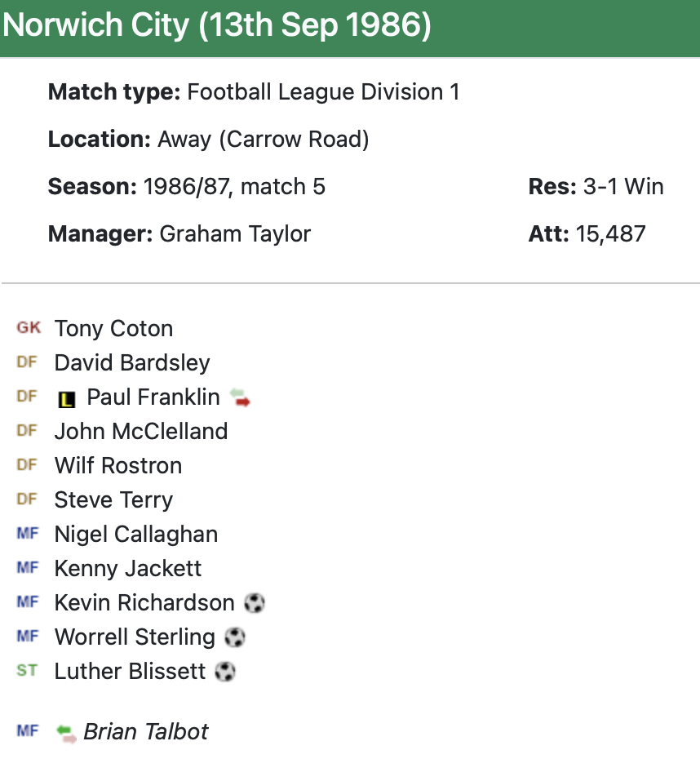Open Tony Coton's player page

tap(113, 329)
